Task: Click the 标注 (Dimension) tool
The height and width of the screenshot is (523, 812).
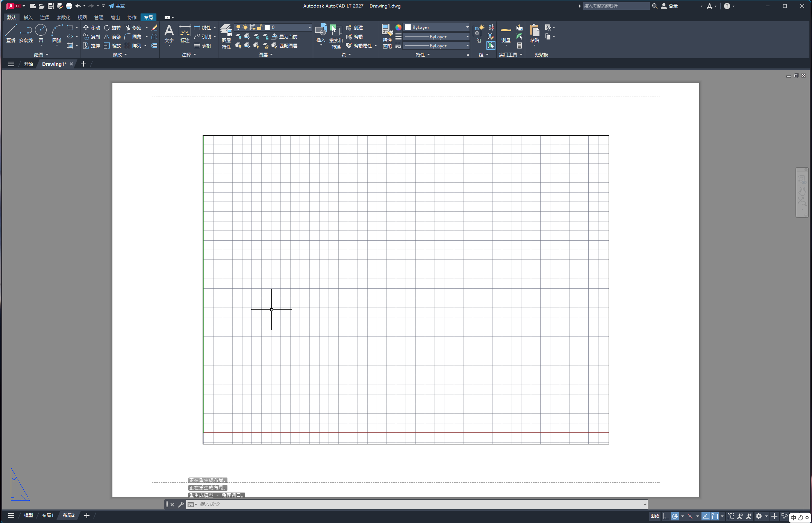Action: 185,34
